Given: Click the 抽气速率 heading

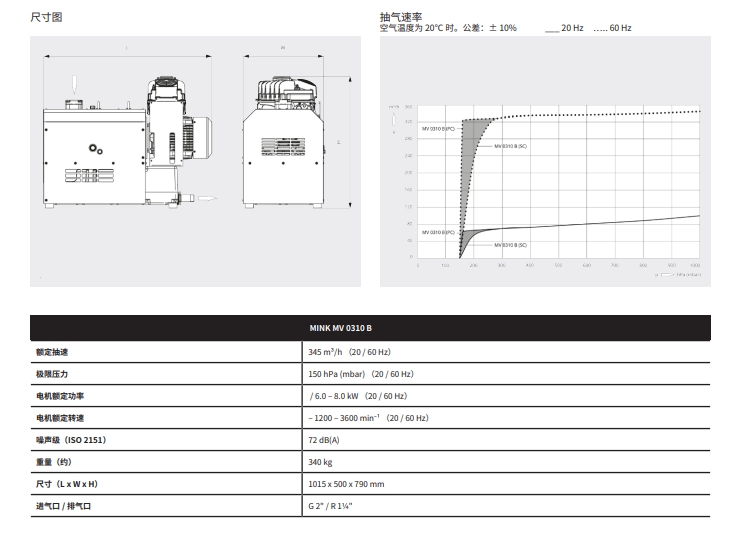Looking at the screenshot, I should 401,17.
